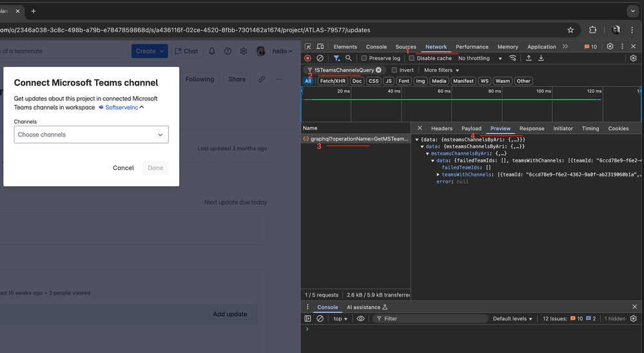Viewport: 644px width, 353px height.
Task: Click the clear network log icon
Action: click(x=320, y=58)
